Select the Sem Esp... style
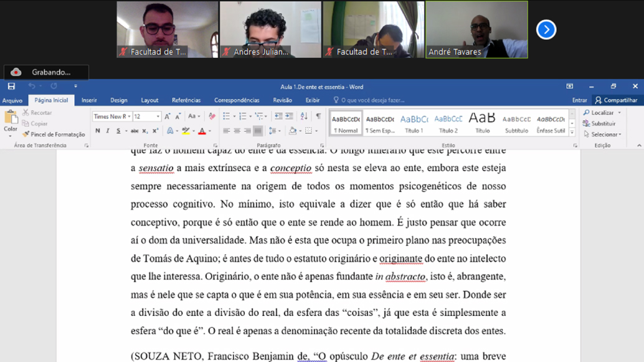Image resolution: width=644 pixels, height=362 pixels. click(x=380, y=123)
